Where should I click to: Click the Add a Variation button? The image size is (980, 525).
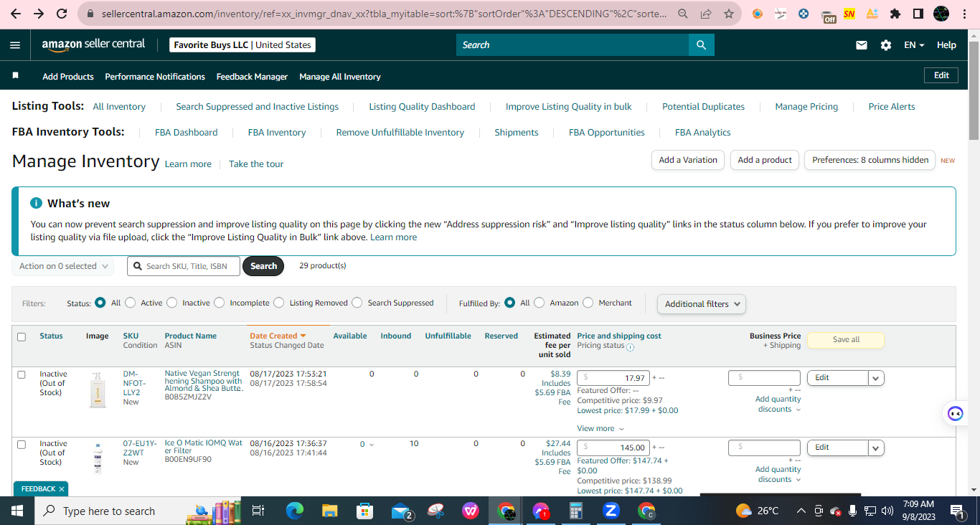point(688,160)
